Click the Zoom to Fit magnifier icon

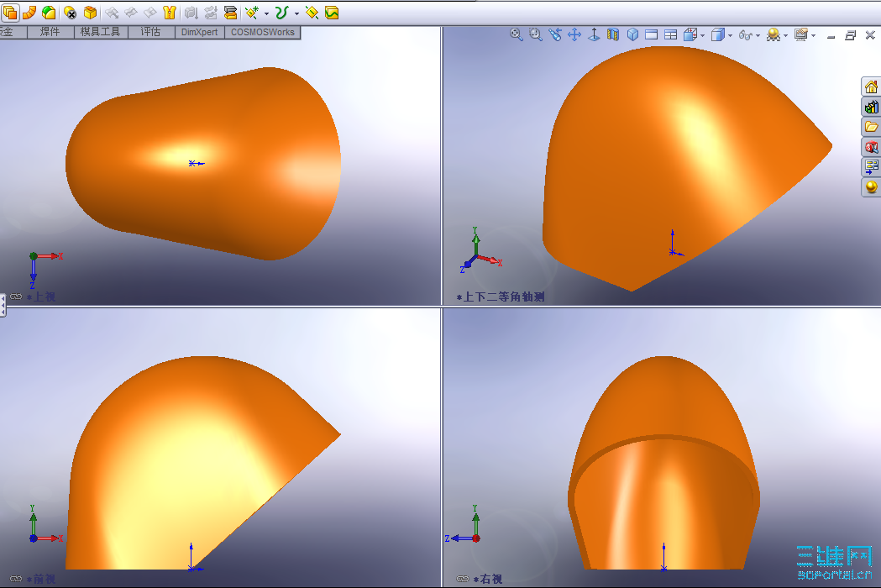tap(516, 34)
